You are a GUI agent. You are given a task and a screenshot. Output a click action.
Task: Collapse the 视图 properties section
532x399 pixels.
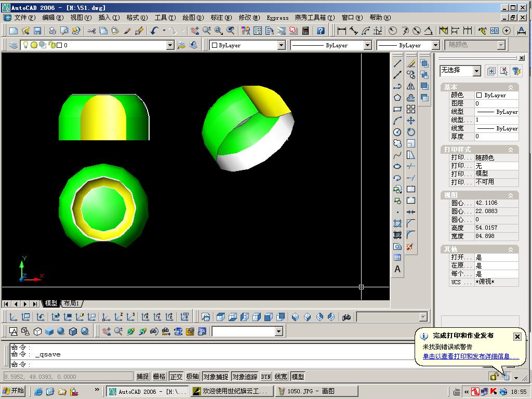click(x=511, y=195)
